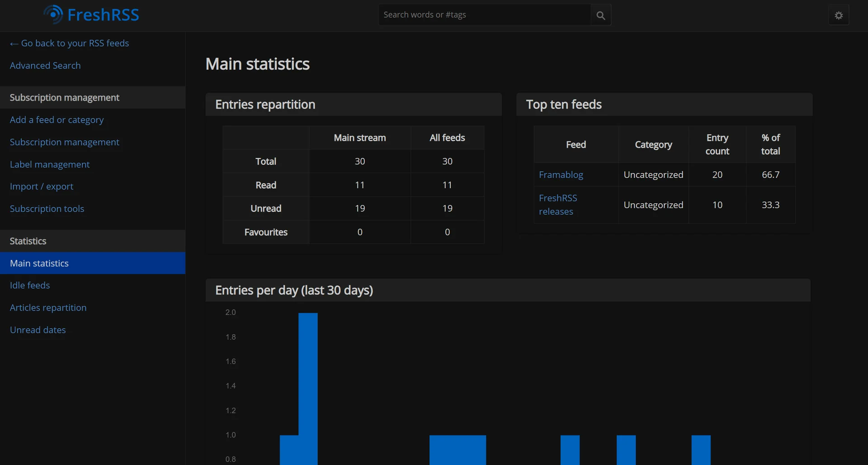The width and height of the screenshot is (868, 465).
Task: Click the FreshRSS logo
Action: [91, 15]
